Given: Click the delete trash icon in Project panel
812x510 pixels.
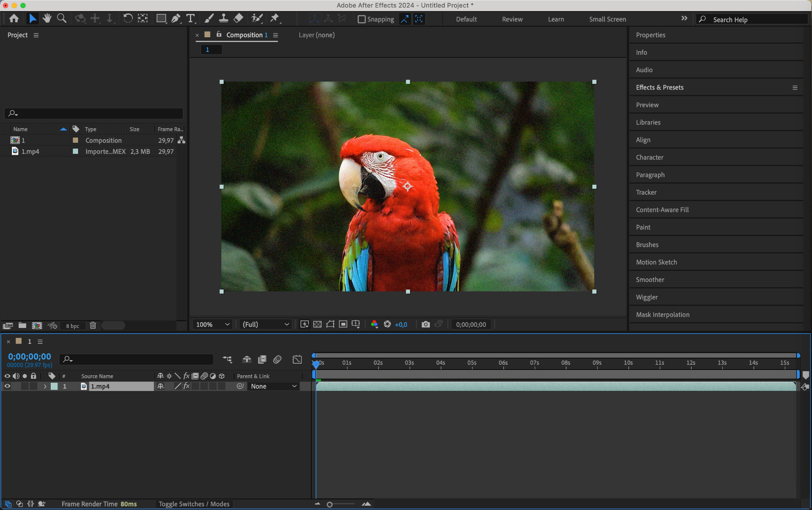Looking at the screenshot, I should [93, 326].
